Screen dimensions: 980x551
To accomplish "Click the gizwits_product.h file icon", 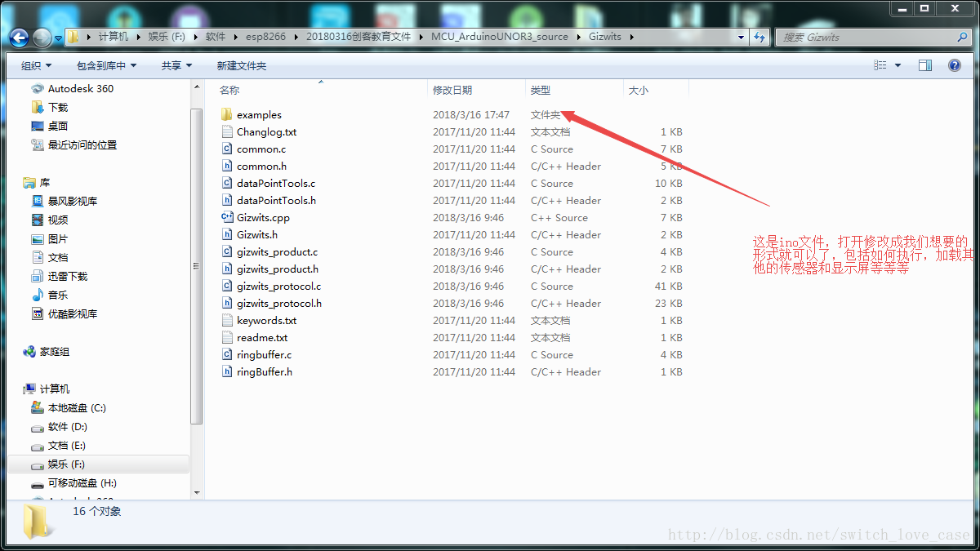I will tap(227, 269).
